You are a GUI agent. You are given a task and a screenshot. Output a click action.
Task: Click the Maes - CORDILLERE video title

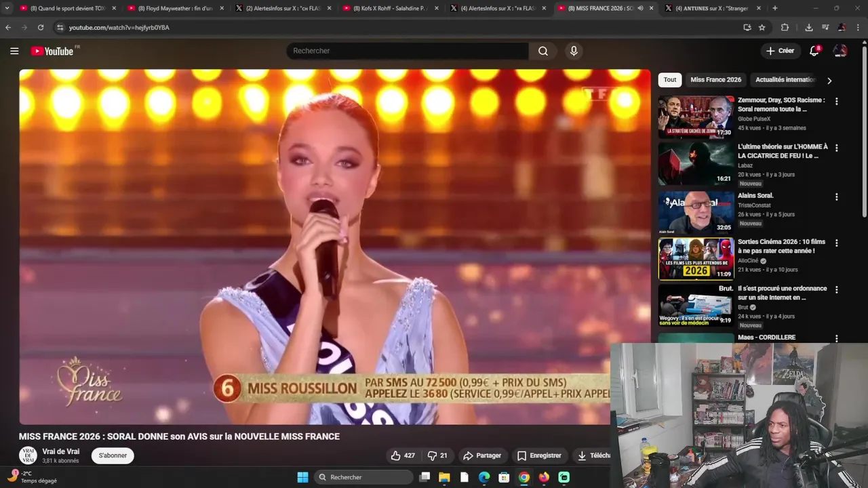[766, 338]
